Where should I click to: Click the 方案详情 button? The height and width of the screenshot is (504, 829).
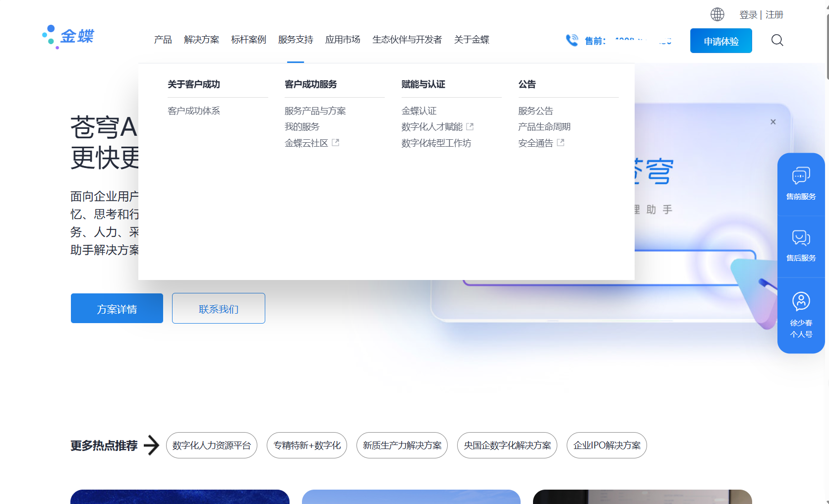tap(117, 308)
